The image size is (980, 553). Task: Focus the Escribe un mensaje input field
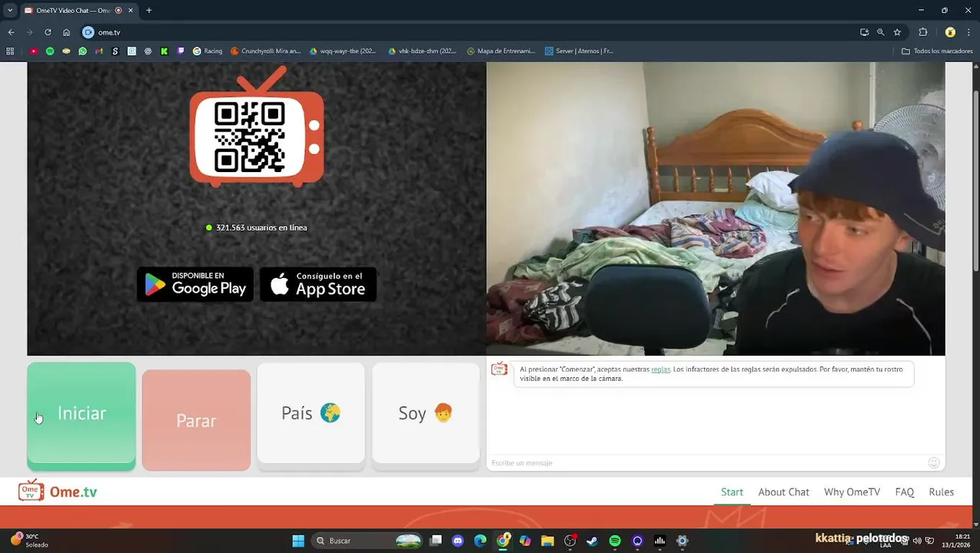tap(707, 462)
